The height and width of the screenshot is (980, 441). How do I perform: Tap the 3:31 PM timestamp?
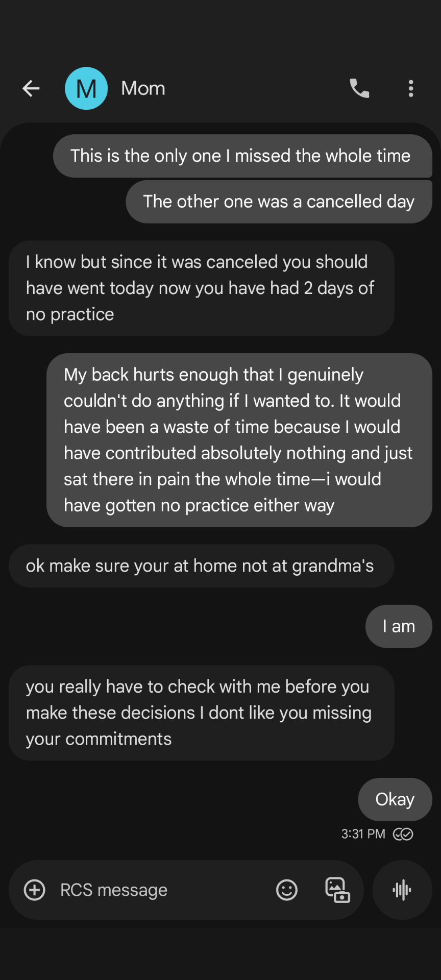[x=363, y=834]
